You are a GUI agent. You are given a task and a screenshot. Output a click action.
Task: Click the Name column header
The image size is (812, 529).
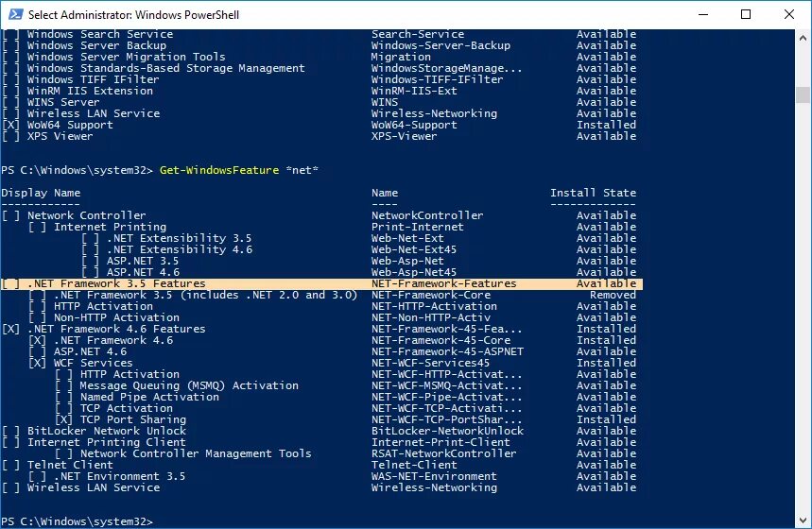pyautogui.click(x=384, y=193)
